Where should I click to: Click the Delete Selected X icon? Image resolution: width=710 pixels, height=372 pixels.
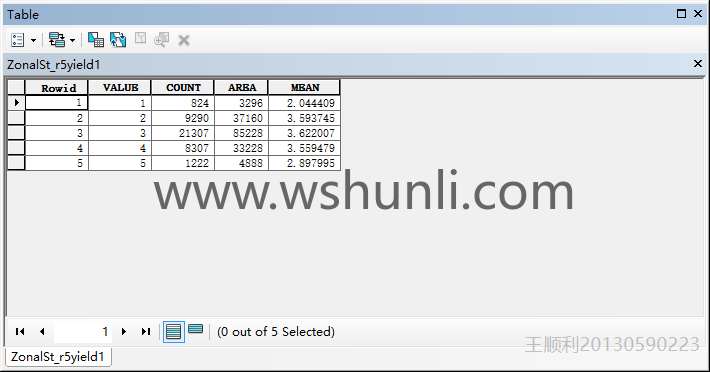pos(184,41)
